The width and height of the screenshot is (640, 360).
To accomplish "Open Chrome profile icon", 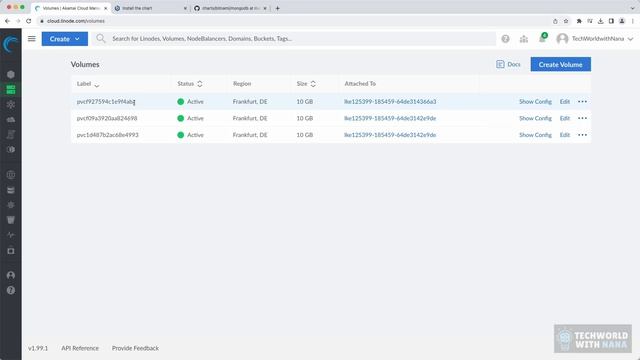I will [x=622, y=21].
